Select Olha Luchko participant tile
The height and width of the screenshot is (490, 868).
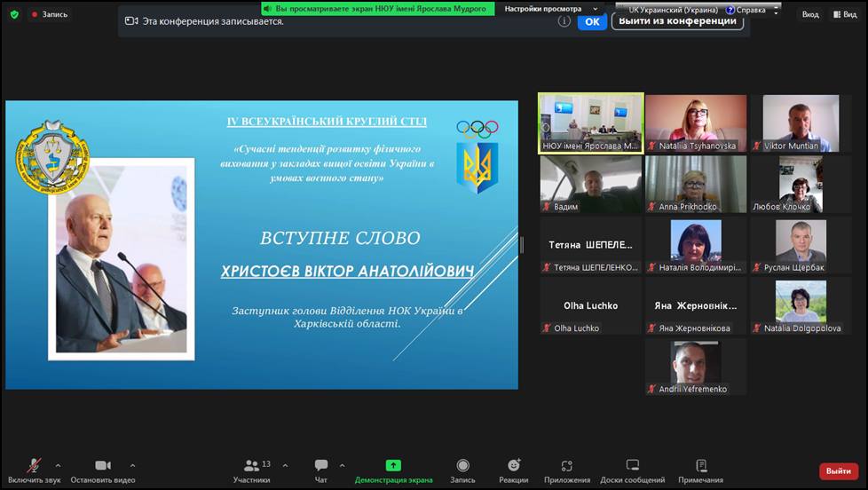pos(591,306)
